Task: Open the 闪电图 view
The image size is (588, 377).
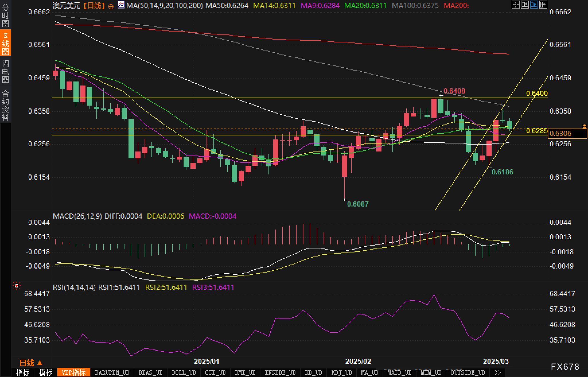Action: (5, 71)
